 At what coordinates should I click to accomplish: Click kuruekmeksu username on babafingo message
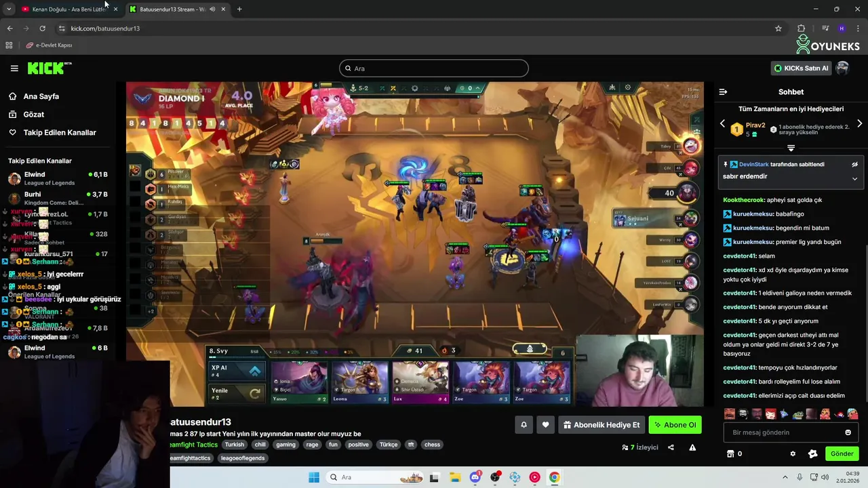click(753, 214)
